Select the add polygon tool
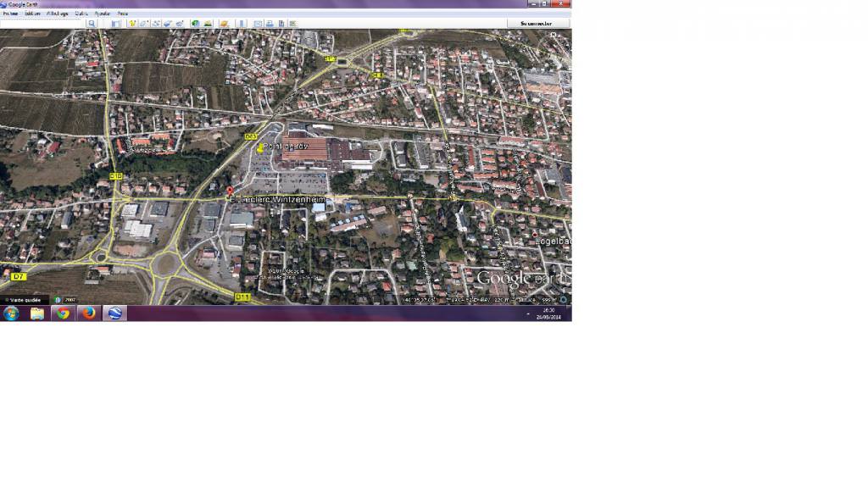Image resolution: width=868 pixels, height=488 pixels. 144,23
